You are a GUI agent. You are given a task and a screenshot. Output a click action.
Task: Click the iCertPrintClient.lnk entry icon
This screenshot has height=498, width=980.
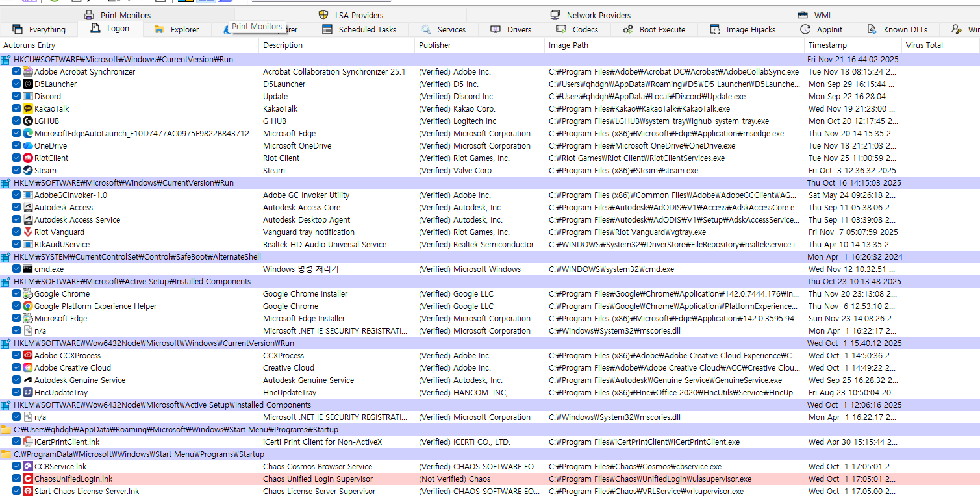click(28, 442)
